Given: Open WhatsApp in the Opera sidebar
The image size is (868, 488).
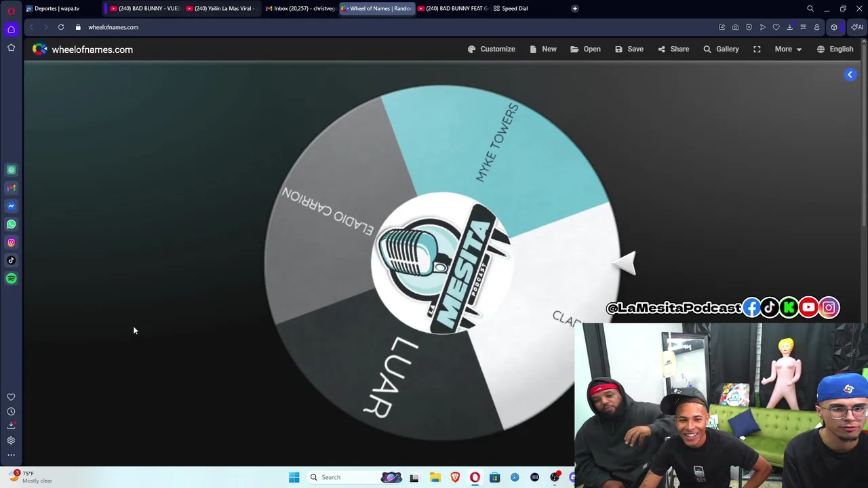Looking at the screenshot, I should [x=11, y=224].
